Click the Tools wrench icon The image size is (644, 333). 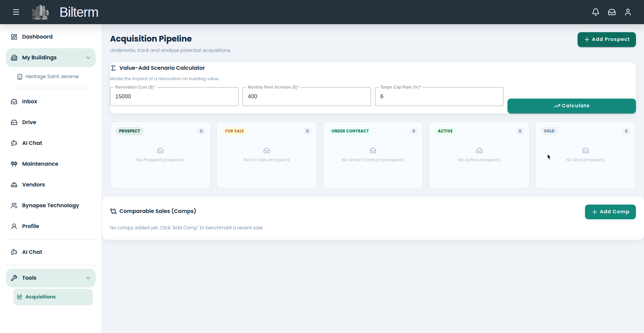click(x=14, y=278)
